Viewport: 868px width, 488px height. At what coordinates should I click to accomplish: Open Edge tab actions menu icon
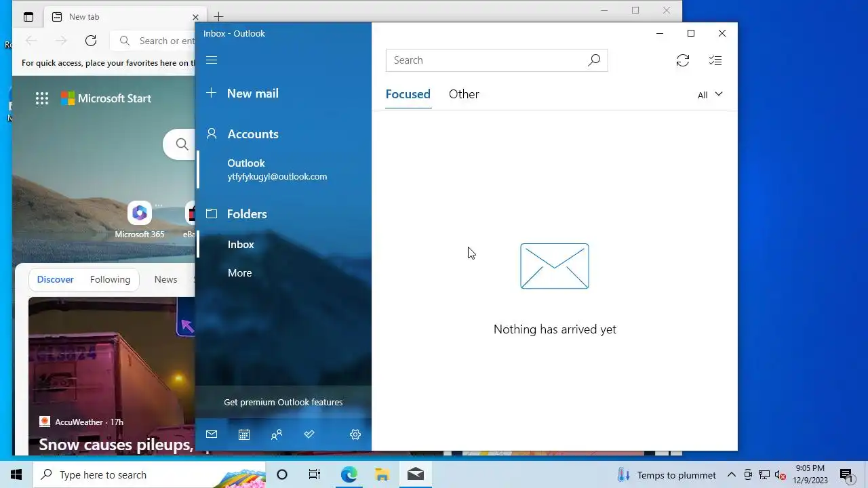click(28, 17)
